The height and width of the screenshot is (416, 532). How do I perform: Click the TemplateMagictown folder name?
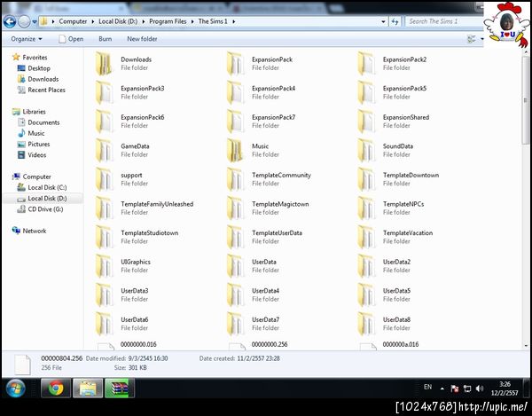pos(280,204)
